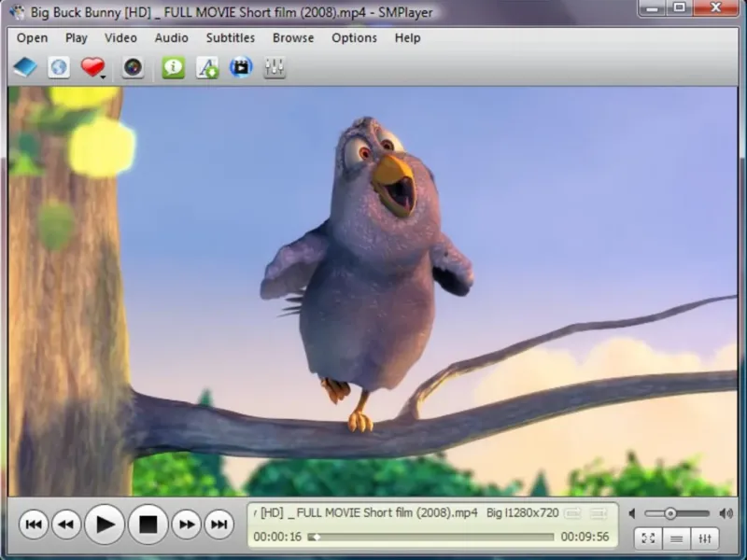Image resolution: width=747 pixels, height=560 pixels.
Task: Click the volume slider handle
Action: coord(670,513)
